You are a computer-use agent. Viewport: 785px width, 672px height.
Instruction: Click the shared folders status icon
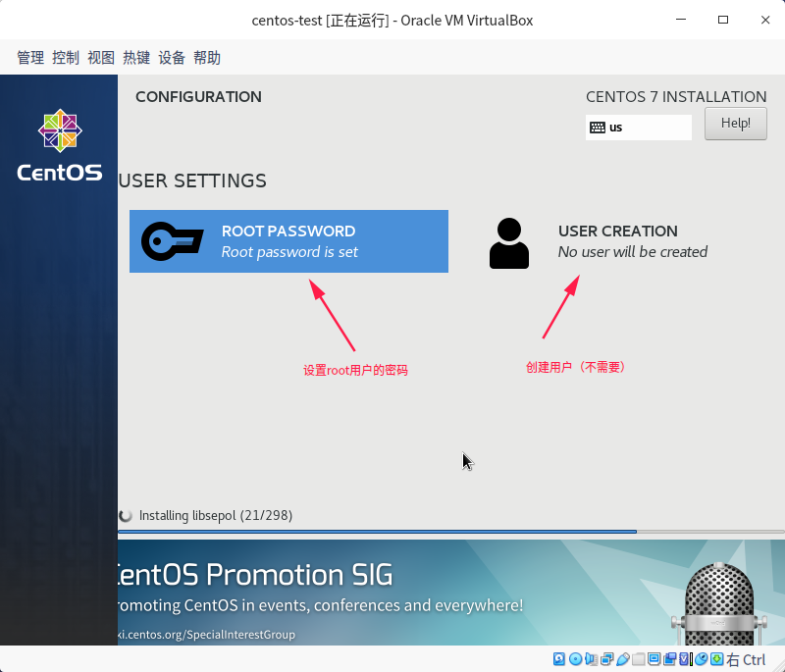639,659
